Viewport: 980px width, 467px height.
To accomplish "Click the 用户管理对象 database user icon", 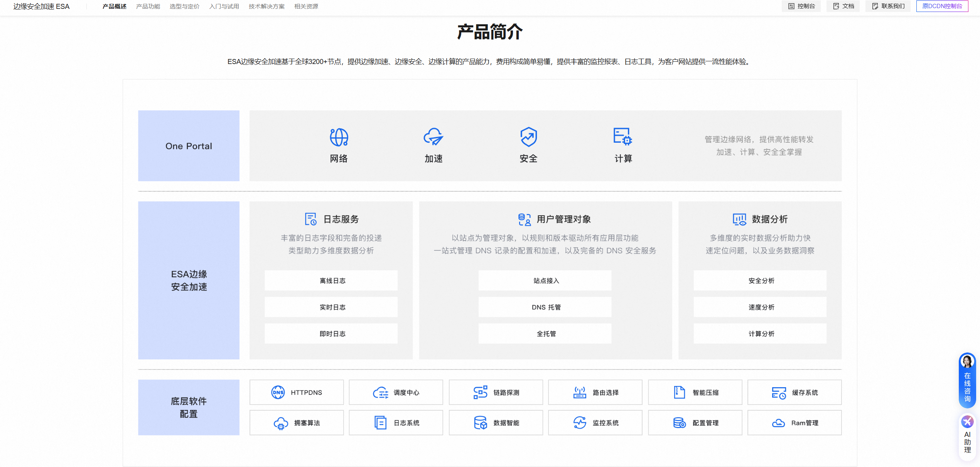I will [x=524, y=219].
